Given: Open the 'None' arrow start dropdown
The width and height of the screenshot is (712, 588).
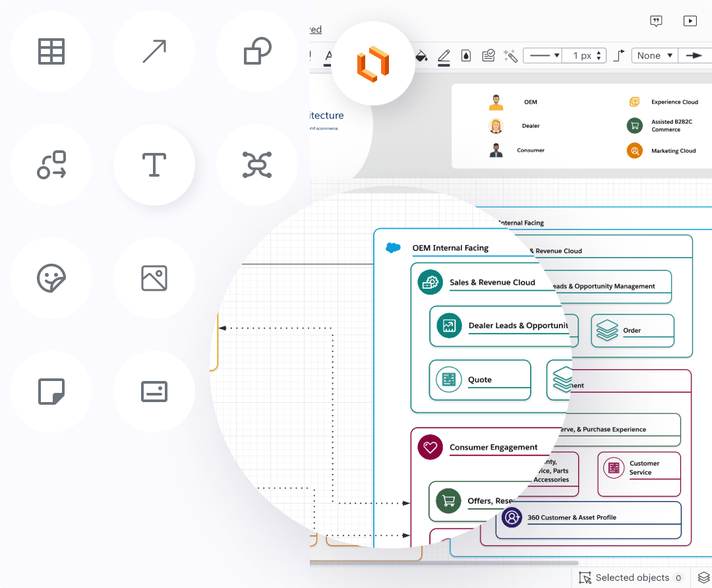Looking at the screenshot, I should point(655,56).
